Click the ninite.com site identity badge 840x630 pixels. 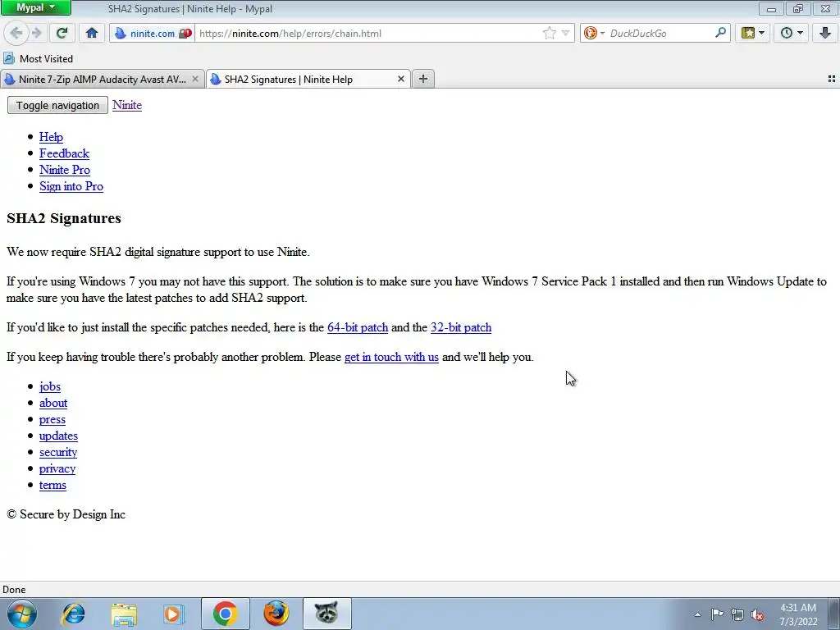click(153, 33)
